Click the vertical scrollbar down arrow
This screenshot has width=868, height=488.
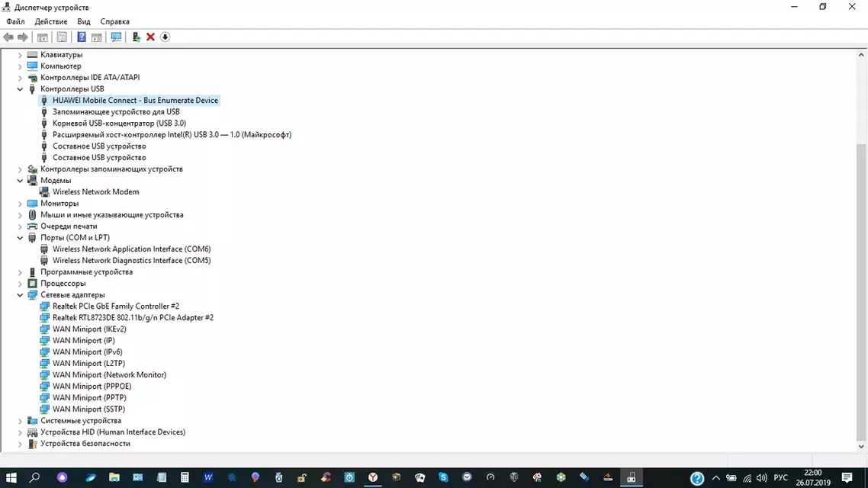861,447
